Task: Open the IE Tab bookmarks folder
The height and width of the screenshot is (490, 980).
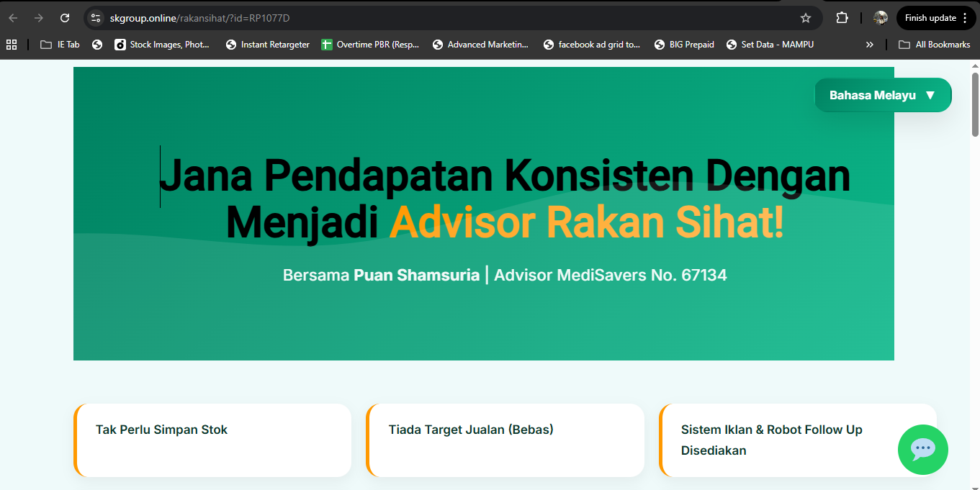Action: tap(59, 44)
